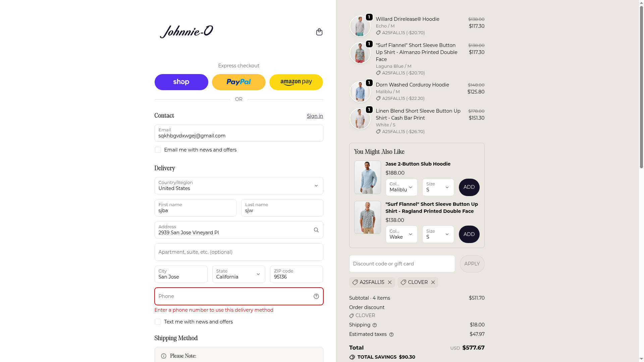Show estimated taxes info icon

(391, 335)
